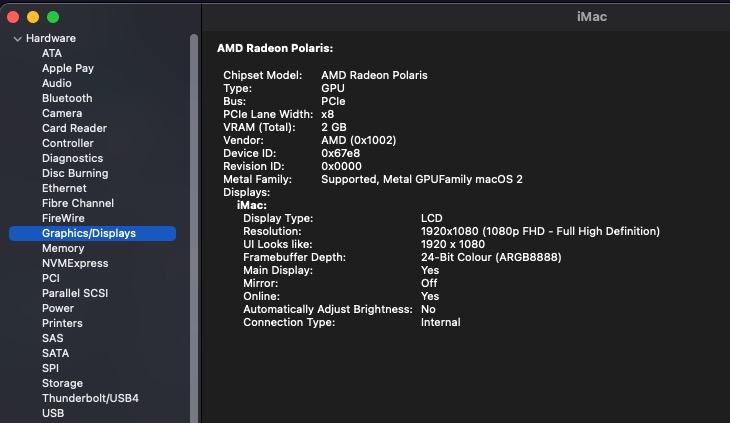Click the iMac window title

coord(592,17)
